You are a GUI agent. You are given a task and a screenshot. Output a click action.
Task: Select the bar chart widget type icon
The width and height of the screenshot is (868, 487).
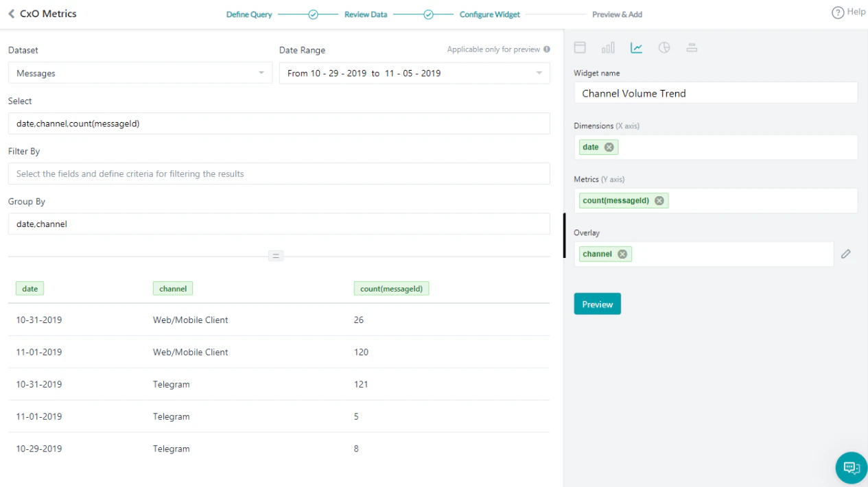click(x=608, y=47)
